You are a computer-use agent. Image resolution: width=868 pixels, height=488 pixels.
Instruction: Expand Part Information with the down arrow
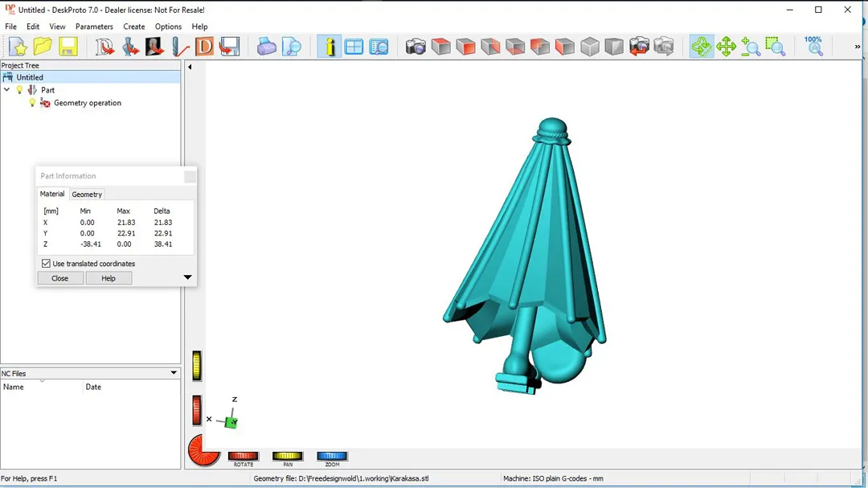click(187, 277)
